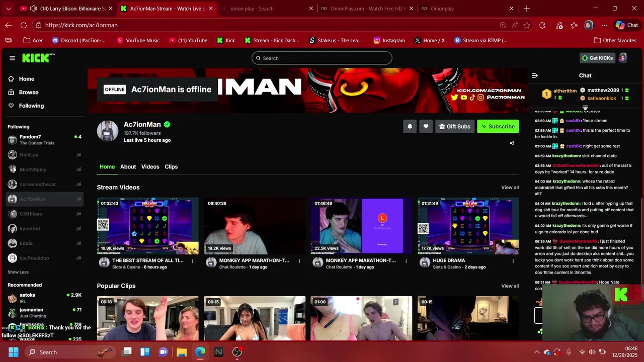Viewport: 644px width, 362px height.
Task: Open the 00:16 popular clip thumbnail
Action: (x=148, y=318)
